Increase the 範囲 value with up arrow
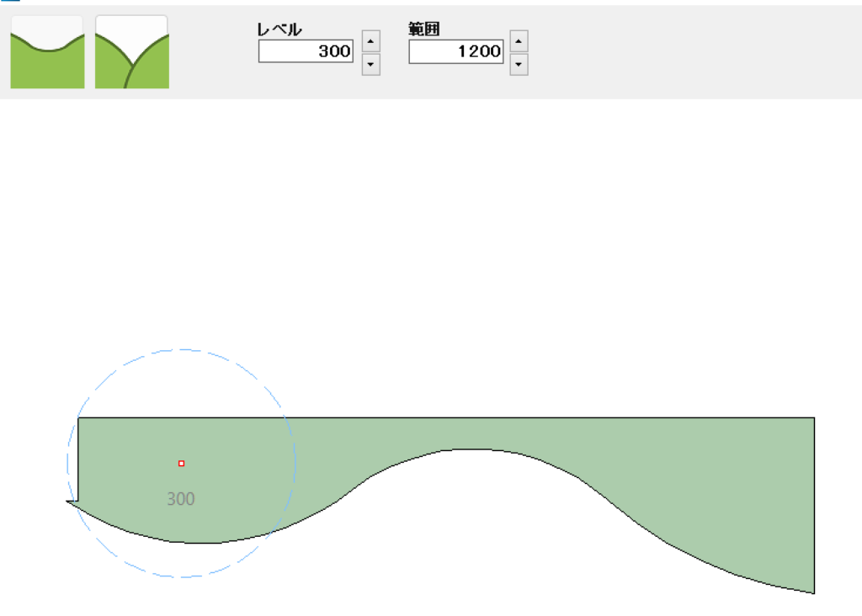This screenshot has height=616, width=862. (519, 40)
